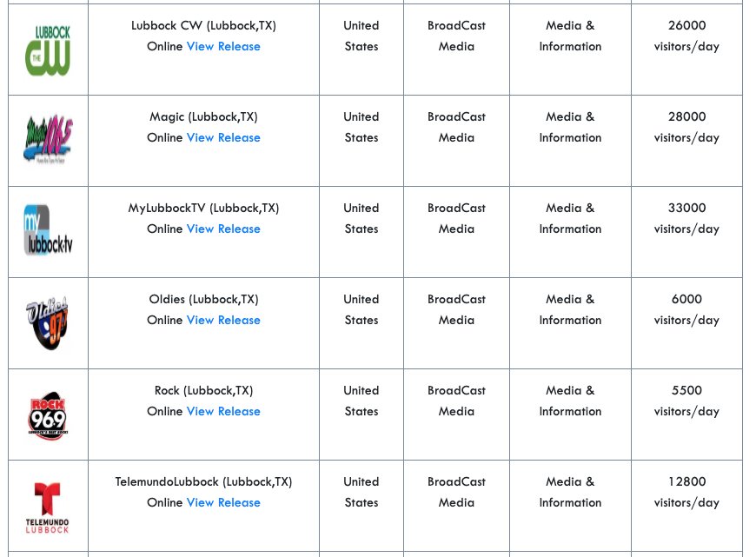This screenshot has width=756, height=557.
Task: Click the Magic 106.5 station logo
Action: click(48, 141)
